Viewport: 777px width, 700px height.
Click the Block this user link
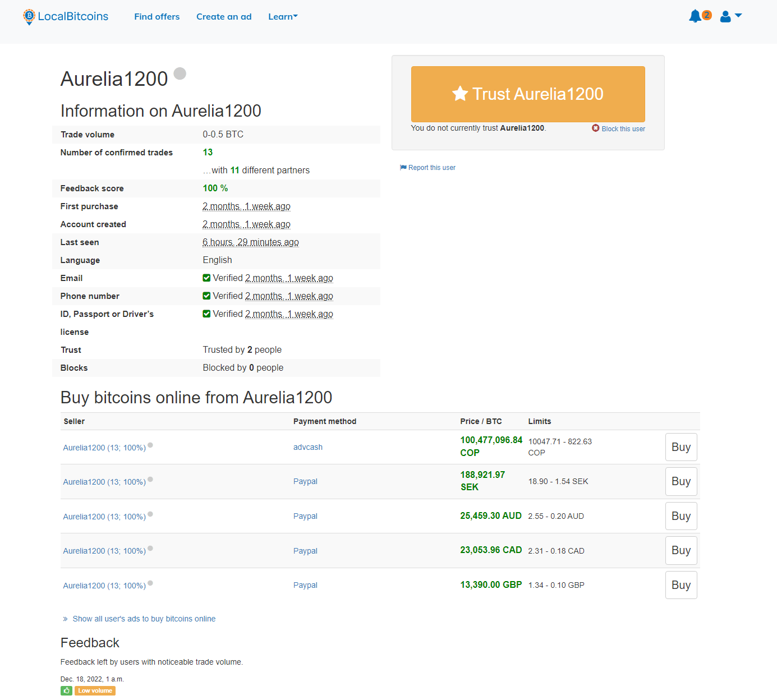(x=618, y=128)
